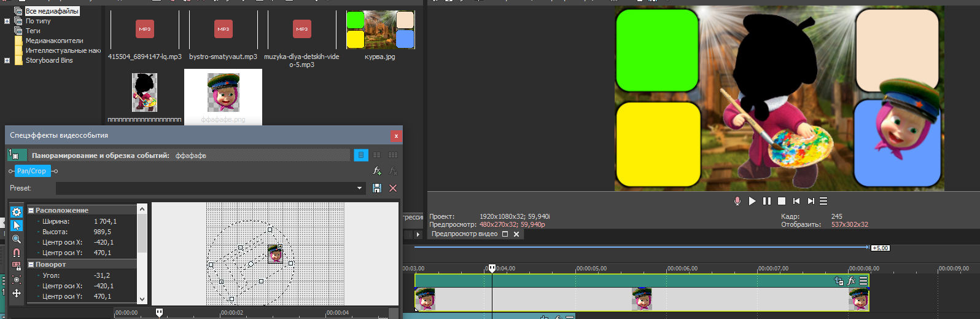
Task: Play the video preview
Action: pos(752,201)
